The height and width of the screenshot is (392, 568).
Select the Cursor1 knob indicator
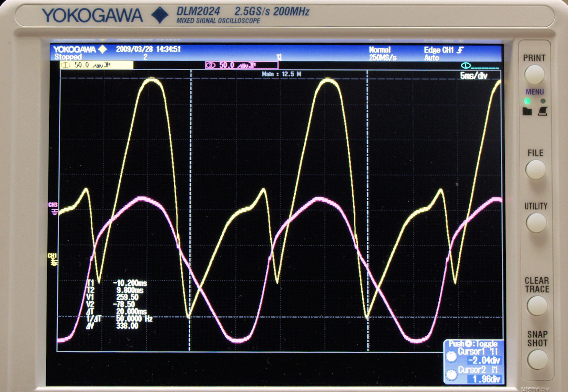tap(451, 357)
